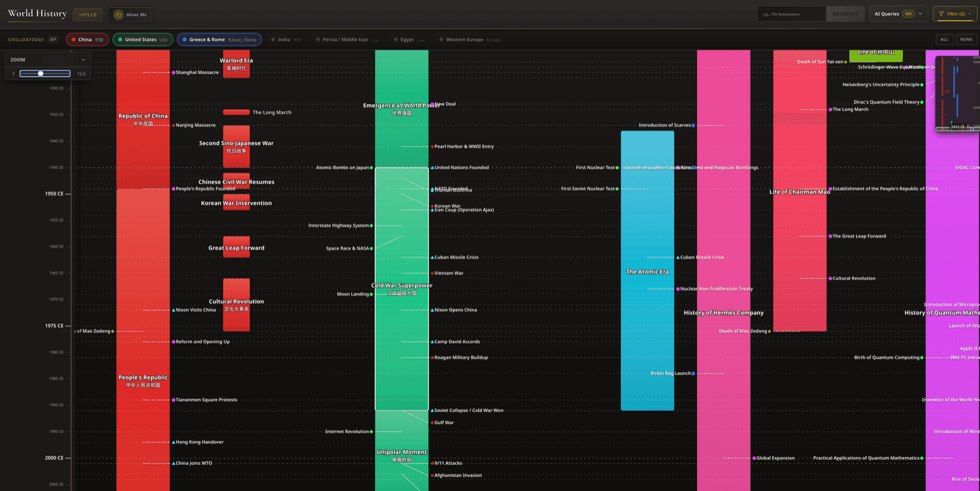Click the vertical axis icon in the Zoom panel

coord(14,74)
